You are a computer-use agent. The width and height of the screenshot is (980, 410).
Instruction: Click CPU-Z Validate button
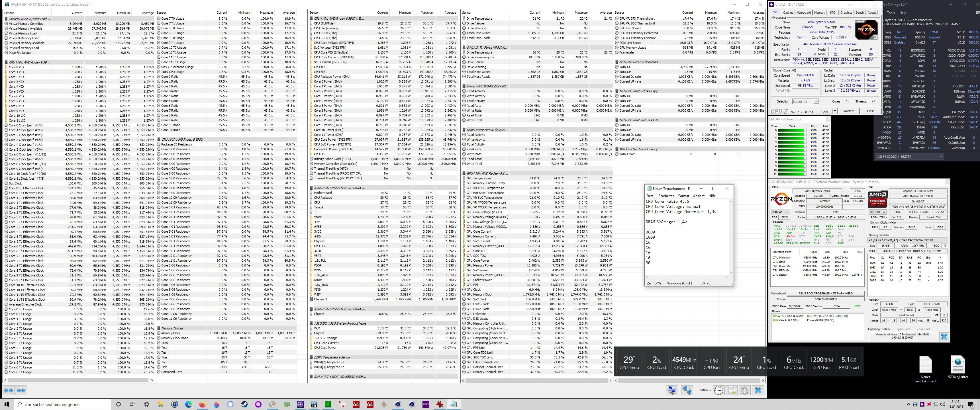(x=848, y=111)
